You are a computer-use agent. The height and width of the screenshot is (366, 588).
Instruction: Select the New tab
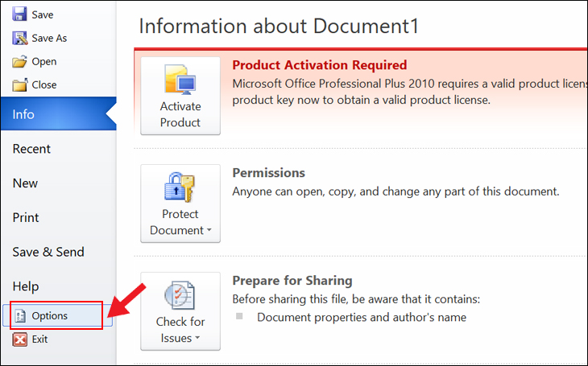pyautogui.click(x=25, y=183)
